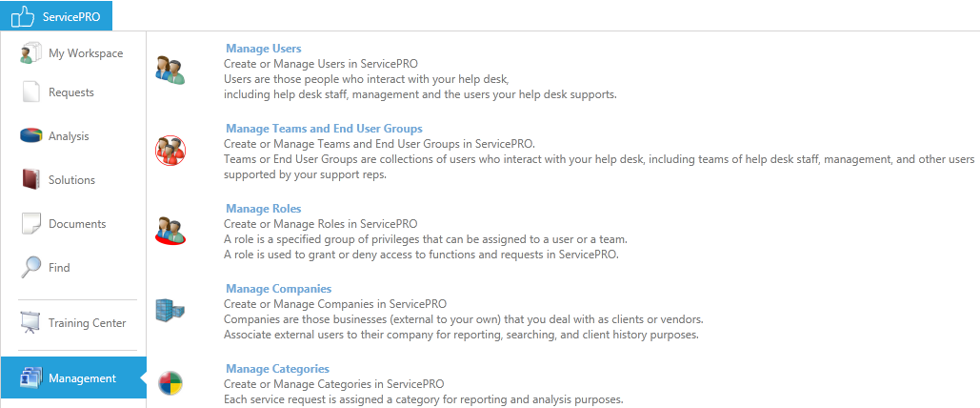Open My Workspace in the sidebar
The image size is (980, 408).
73,53
